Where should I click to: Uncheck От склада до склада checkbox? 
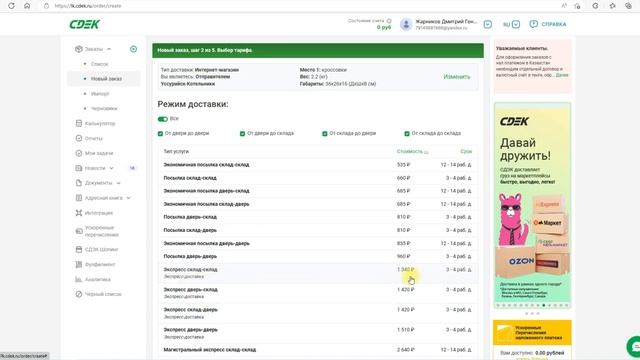pyautogui.click(x=407, y=133)
